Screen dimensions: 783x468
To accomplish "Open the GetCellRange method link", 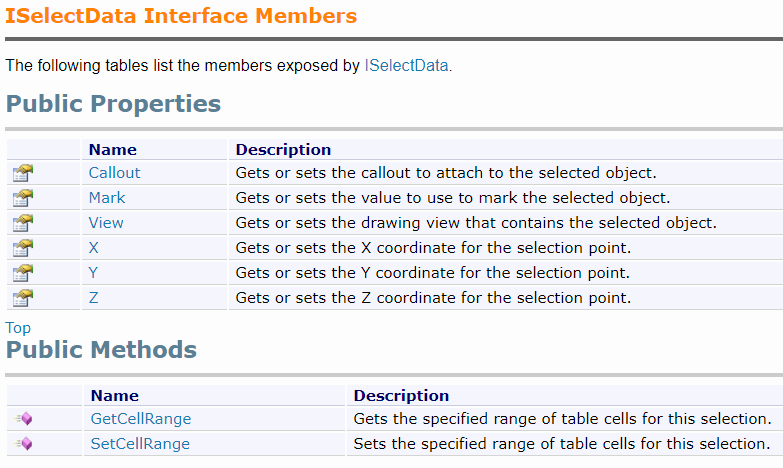I will (141, 419).
